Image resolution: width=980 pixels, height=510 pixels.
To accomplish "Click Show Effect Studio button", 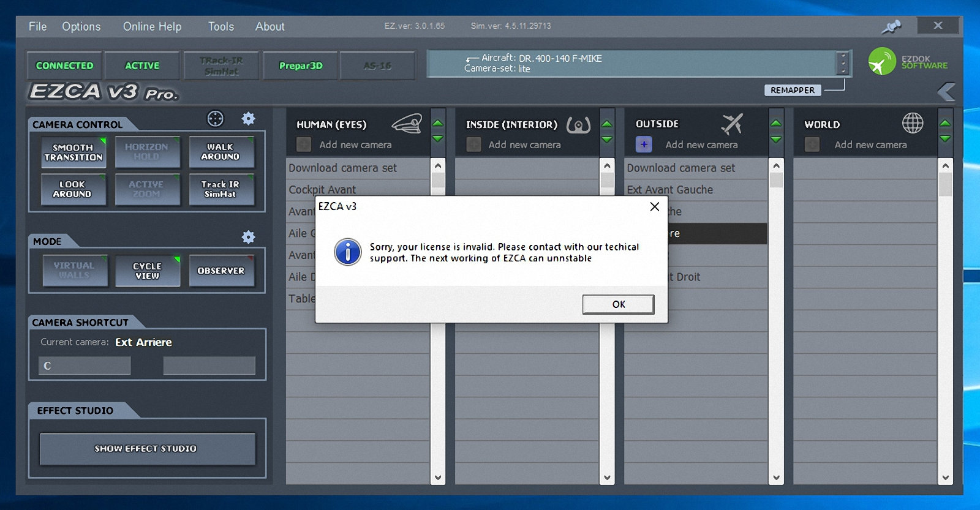I will click(147, 449).
